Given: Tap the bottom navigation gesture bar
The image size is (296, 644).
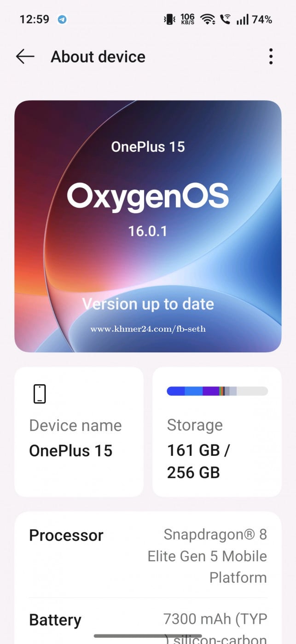Looking at the screenshot, I should click(148, 636).
